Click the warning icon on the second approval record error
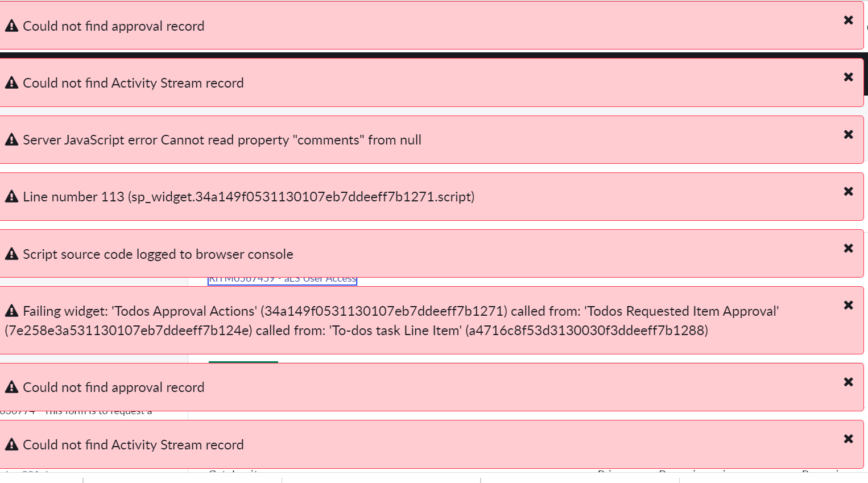 11,387
